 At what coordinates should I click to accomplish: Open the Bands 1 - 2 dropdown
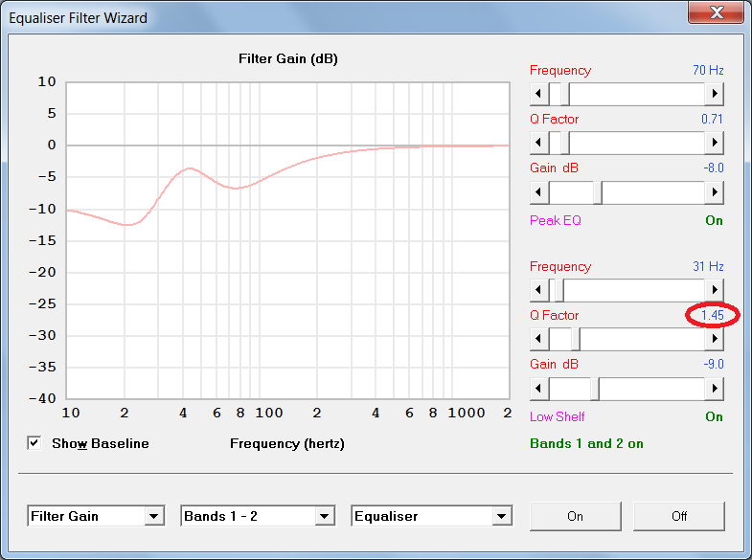click(x=258, y=516)
